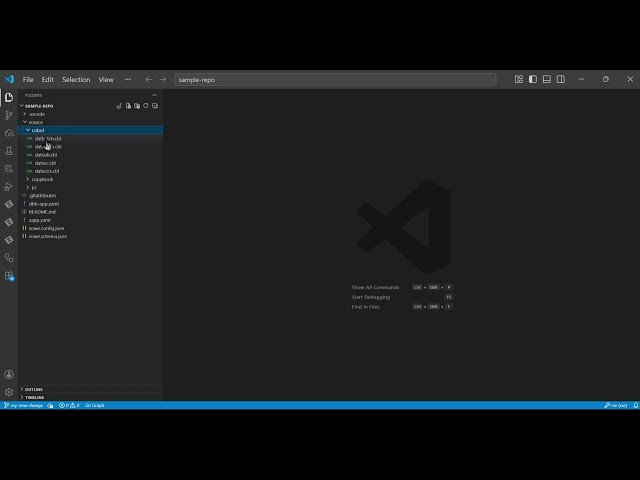Open the File menu
The image size is (640, 480).
[28, 80]
